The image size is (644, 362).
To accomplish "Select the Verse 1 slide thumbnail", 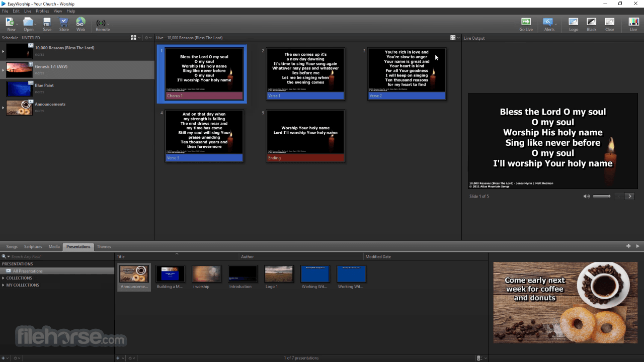I will tap(305, 74).
